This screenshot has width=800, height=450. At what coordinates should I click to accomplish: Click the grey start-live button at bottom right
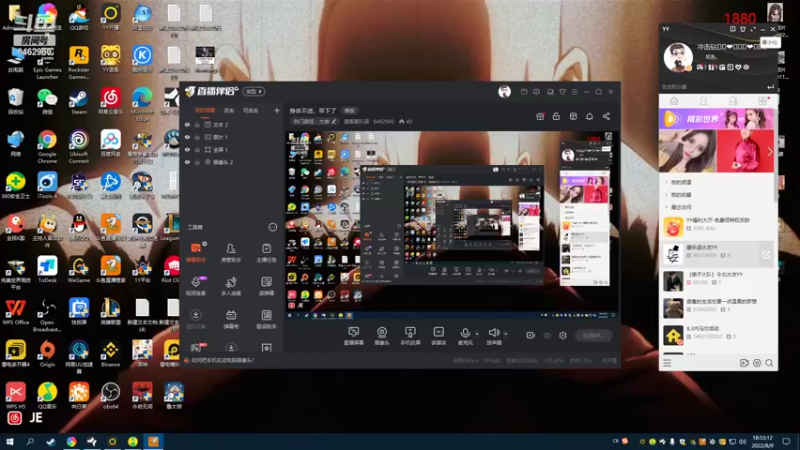(x=593, y=336)
